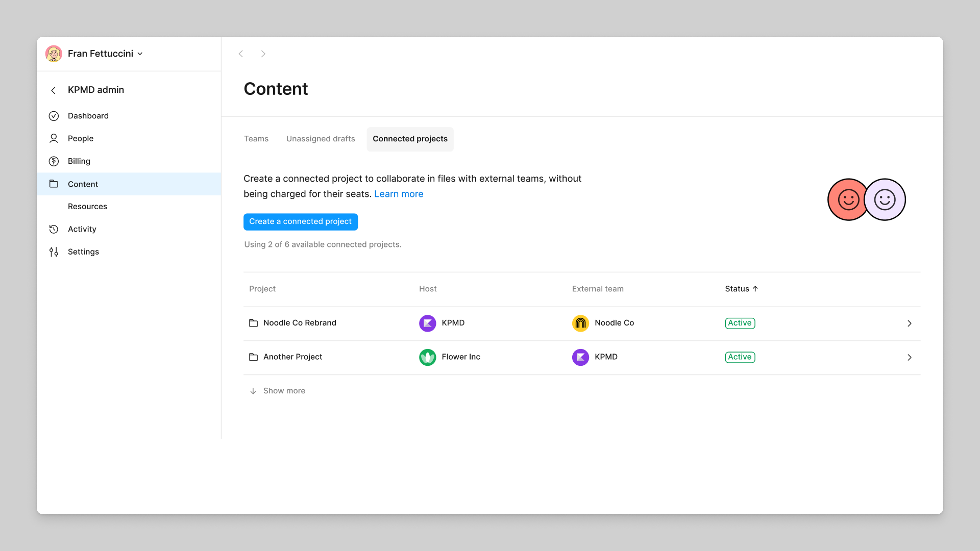Screen dimensions: 980x551
Task: Click the Settings icon in sidebar
Action: (x=54, y=251)
